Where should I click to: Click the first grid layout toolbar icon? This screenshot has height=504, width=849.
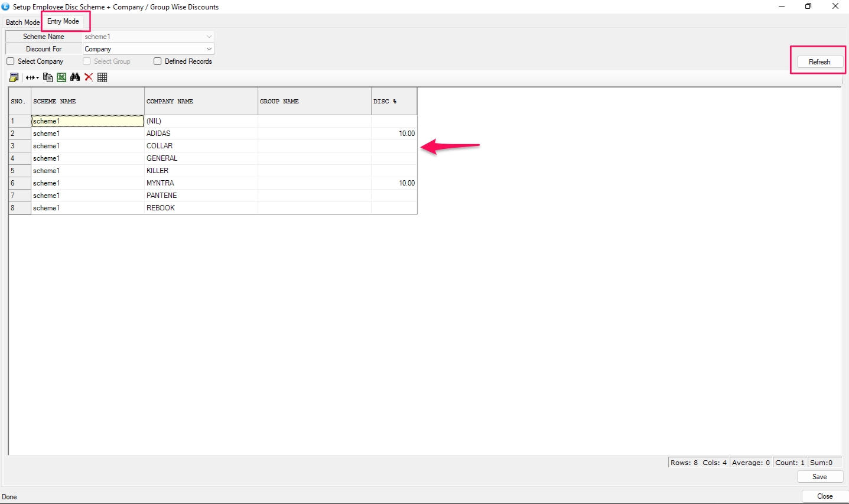[14, 77]
